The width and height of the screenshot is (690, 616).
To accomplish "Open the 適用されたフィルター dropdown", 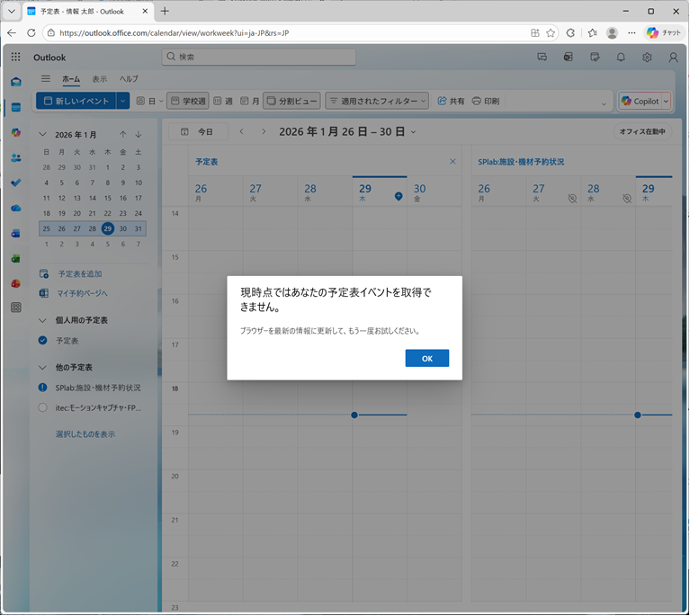I will click(x=377, y=102).
